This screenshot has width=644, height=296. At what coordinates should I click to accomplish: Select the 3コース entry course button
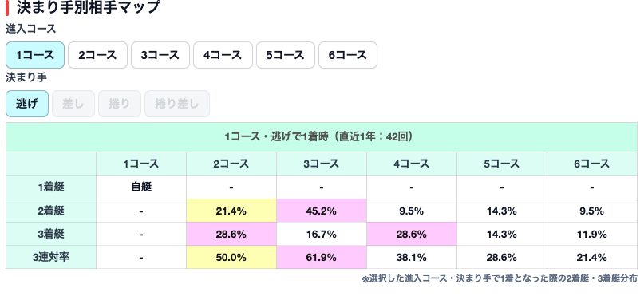160,55
